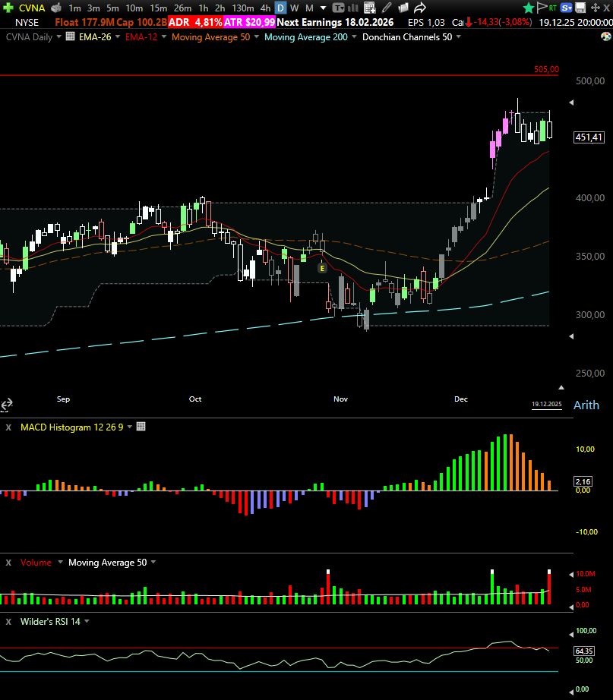Click the piggy bank icon beside CVNA

tap(56, 8)
